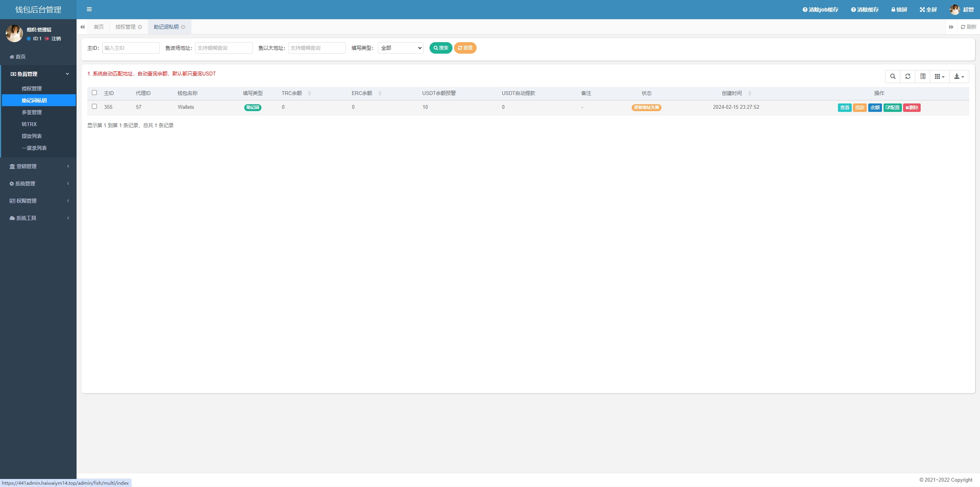Toggle the table card view icon

(x=923, y=77)
